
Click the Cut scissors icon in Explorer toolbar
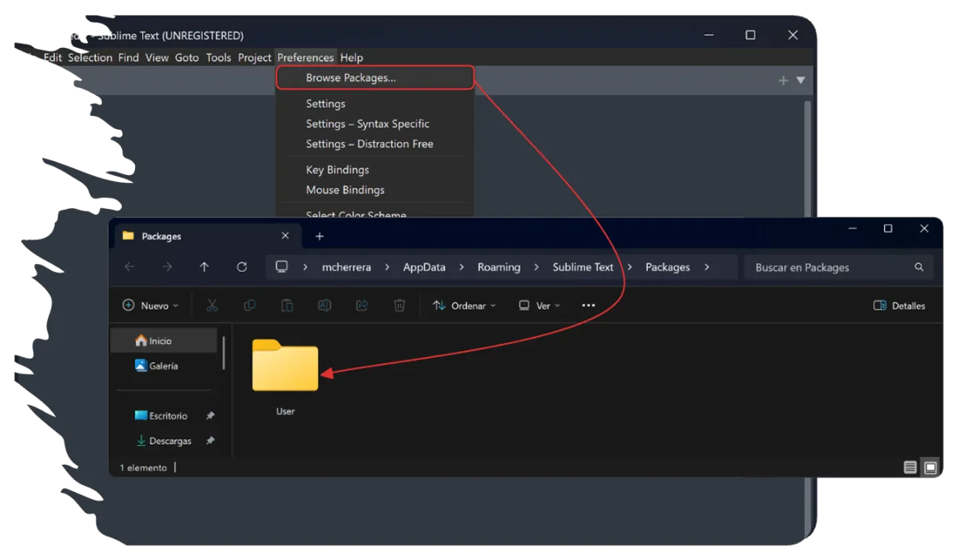pos(212,305)
